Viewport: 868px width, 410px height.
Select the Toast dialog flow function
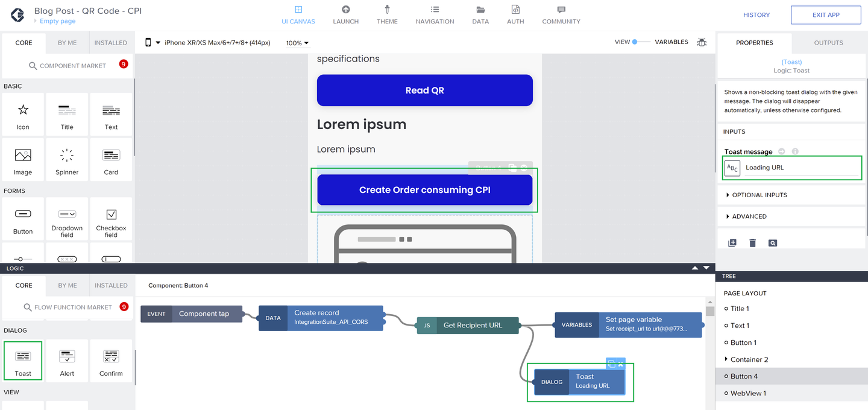click(23, 361)
